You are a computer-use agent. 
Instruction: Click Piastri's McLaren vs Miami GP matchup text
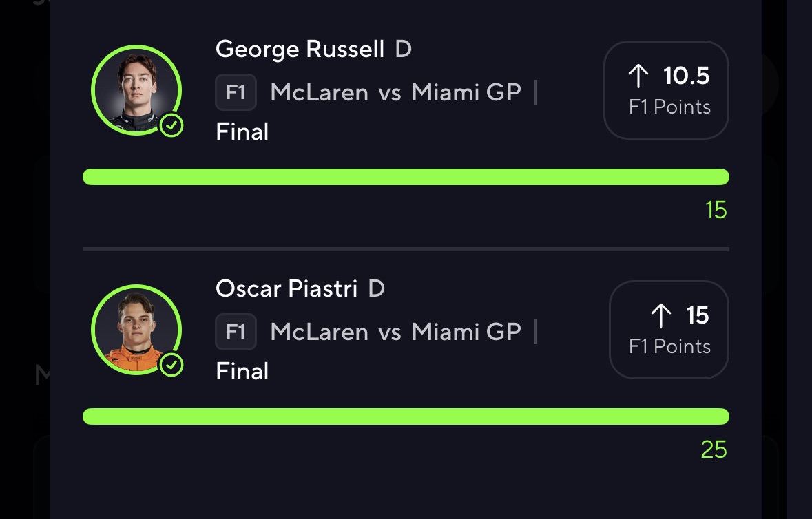395,332
